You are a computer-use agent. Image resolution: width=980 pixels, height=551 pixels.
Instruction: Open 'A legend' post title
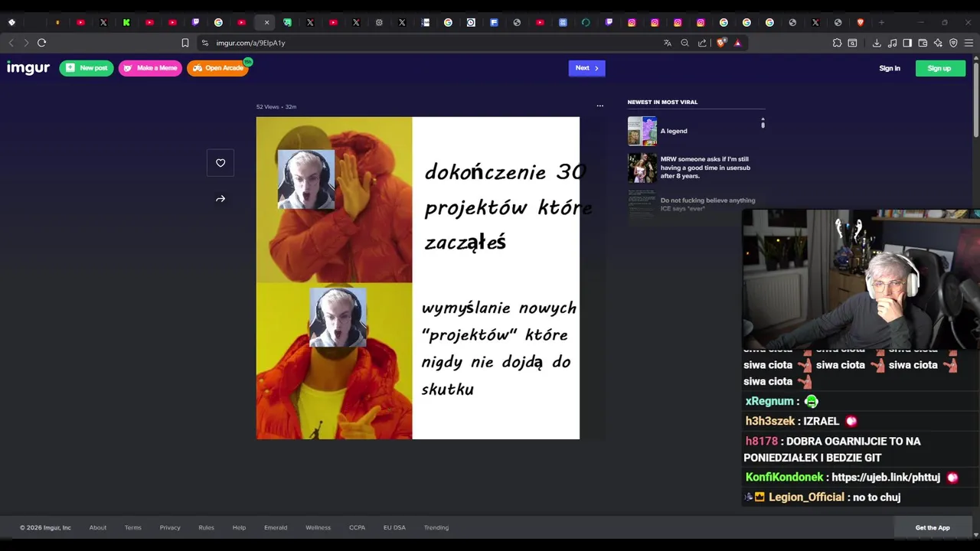[674, 131]
